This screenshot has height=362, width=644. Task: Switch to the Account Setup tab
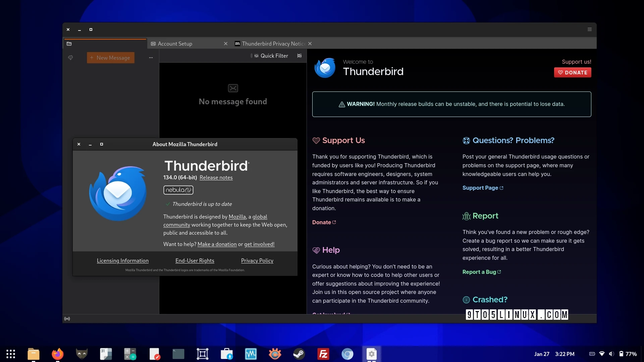(x=175, y=44)
